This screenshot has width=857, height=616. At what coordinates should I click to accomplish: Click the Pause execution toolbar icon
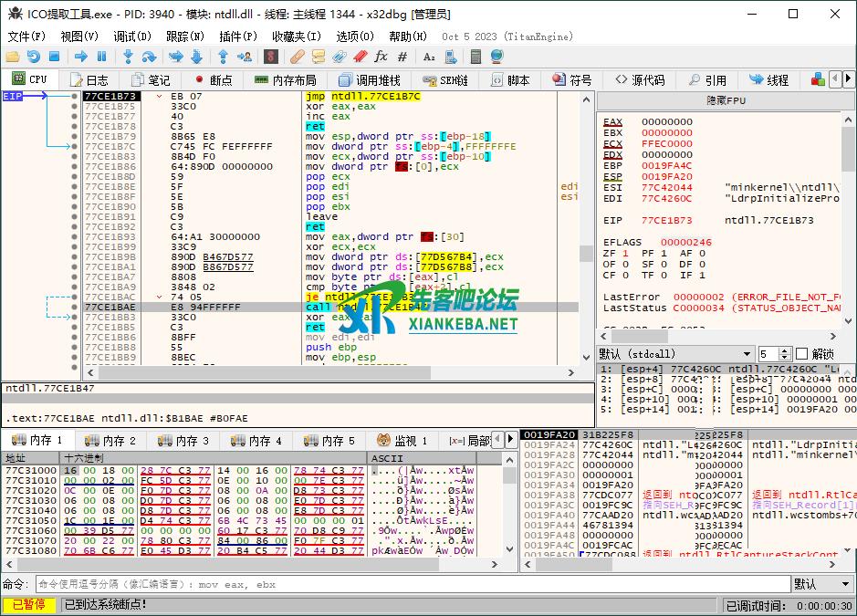pos(102,57)
